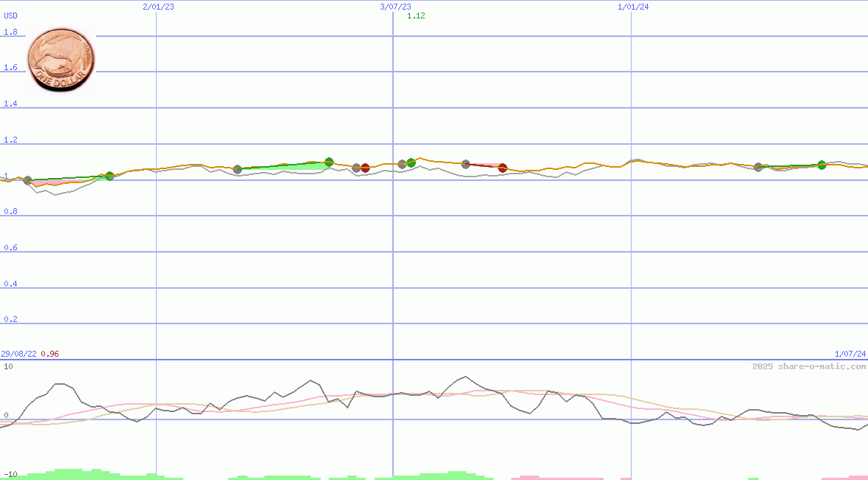Click the 1.6 price axis label
The image size is (868, 480).
point(10,67)
